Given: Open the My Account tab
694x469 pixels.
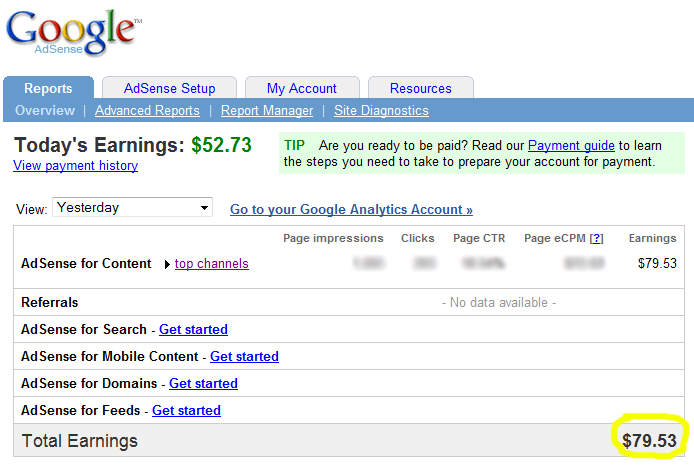Looking at the screenshot, I should 302,88.
